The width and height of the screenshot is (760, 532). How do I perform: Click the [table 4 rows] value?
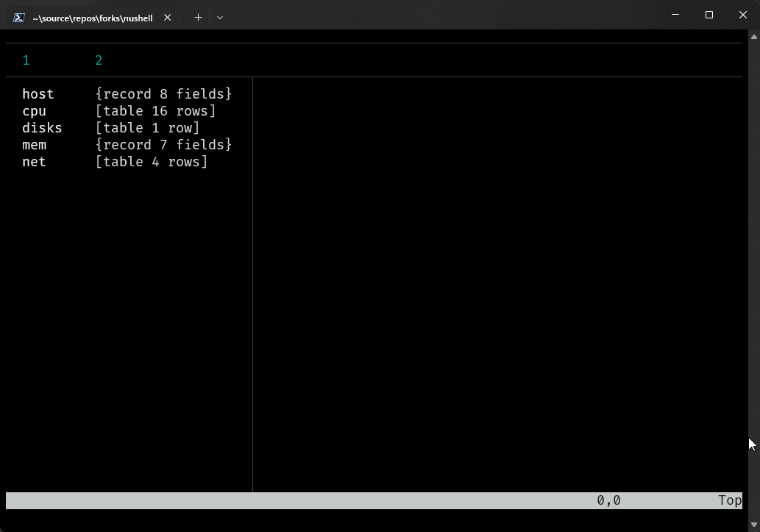(x=152, y=162)
